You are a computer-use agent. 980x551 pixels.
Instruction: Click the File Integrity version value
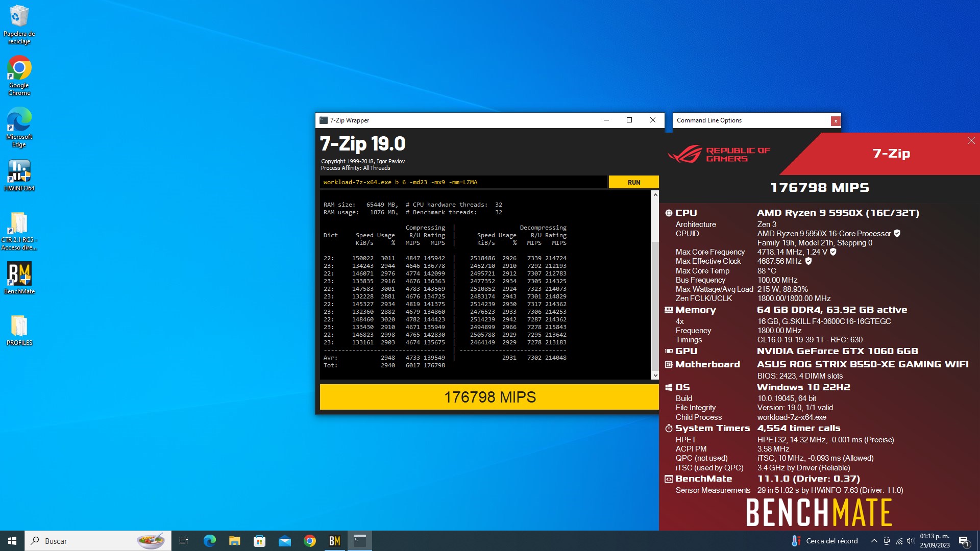tap(795, 407)
